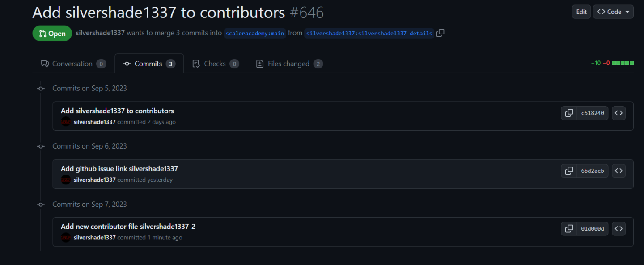Open the Open pull request status badge
644x265 pixels.
coord(52,33)
